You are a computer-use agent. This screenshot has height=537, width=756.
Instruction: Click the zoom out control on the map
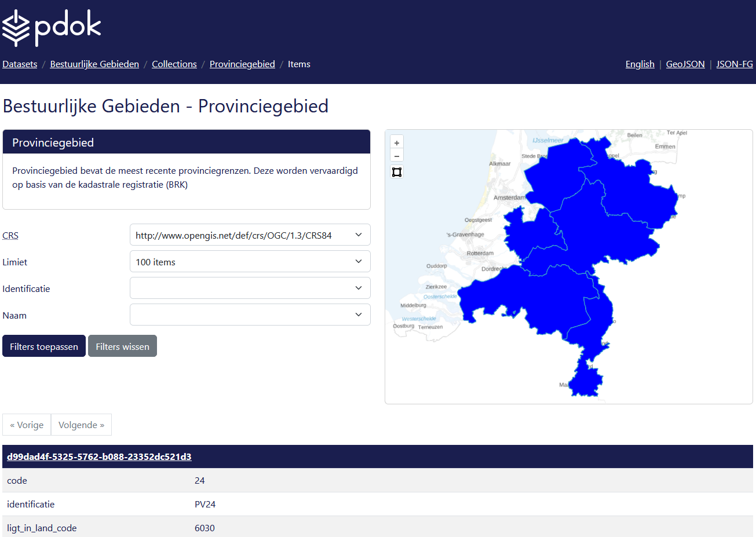tap(397, 155)
